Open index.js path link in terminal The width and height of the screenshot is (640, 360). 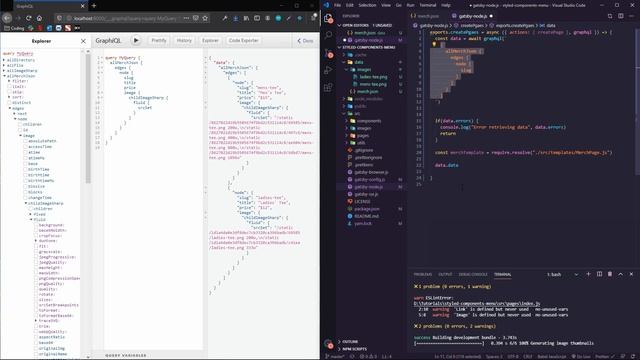click(477, 304)
